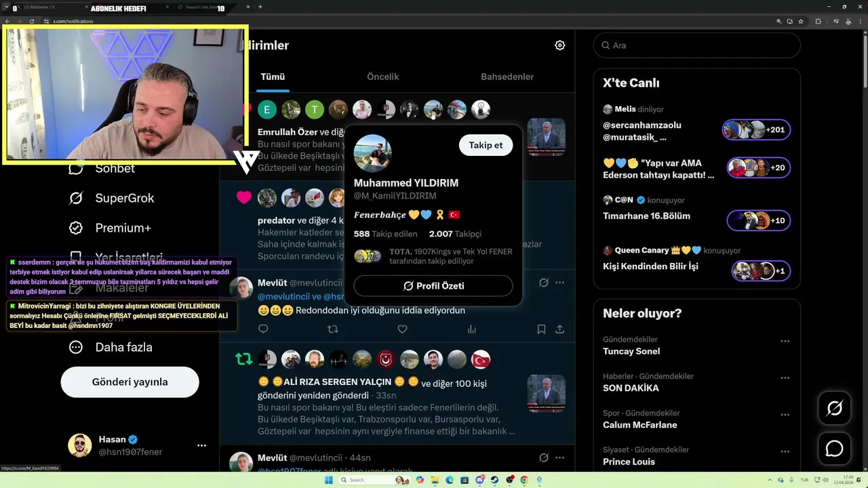Click the SuperGrok sidebar icon
Screen dimensions: 868x488
tap(76, 199)
